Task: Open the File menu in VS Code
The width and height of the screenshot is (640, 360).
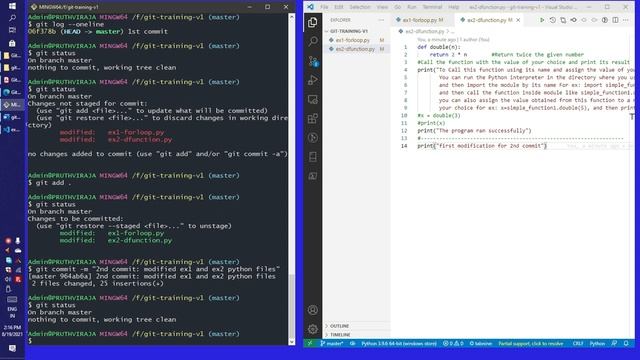Action: pyautogui.click(x=324, y=7)
